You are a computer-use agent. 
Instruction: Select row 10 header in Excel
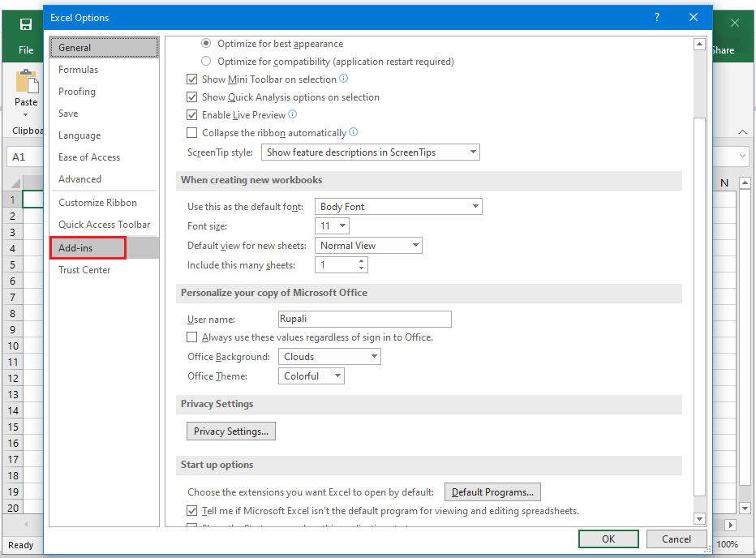[x=13, y=346]
